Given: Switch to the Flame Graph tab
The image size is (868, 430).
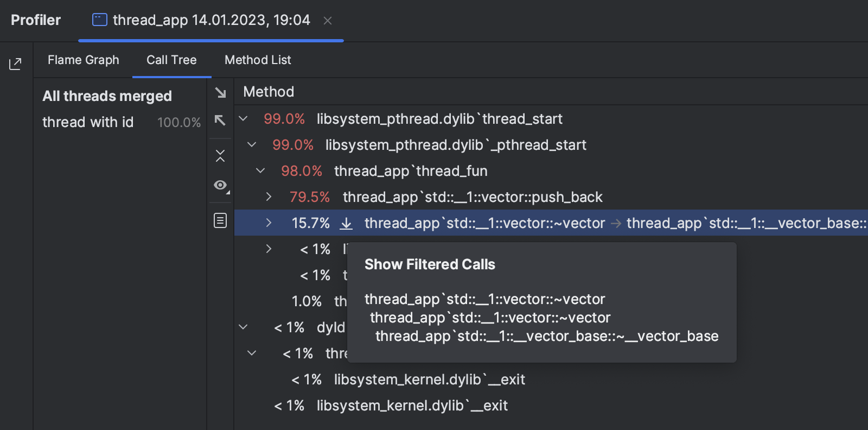Looking at the screenshot, I should (x=84, y=60).
